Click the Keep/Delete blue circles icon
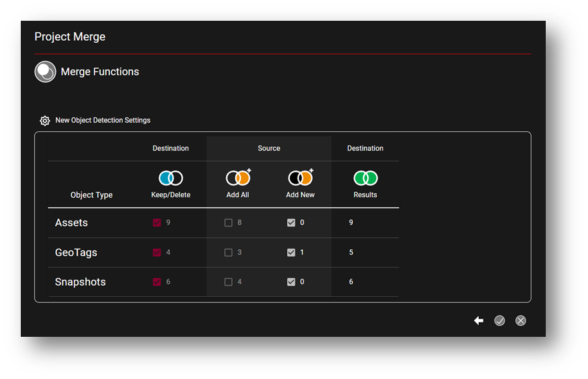The image size is (588, 379). (171, 178)
